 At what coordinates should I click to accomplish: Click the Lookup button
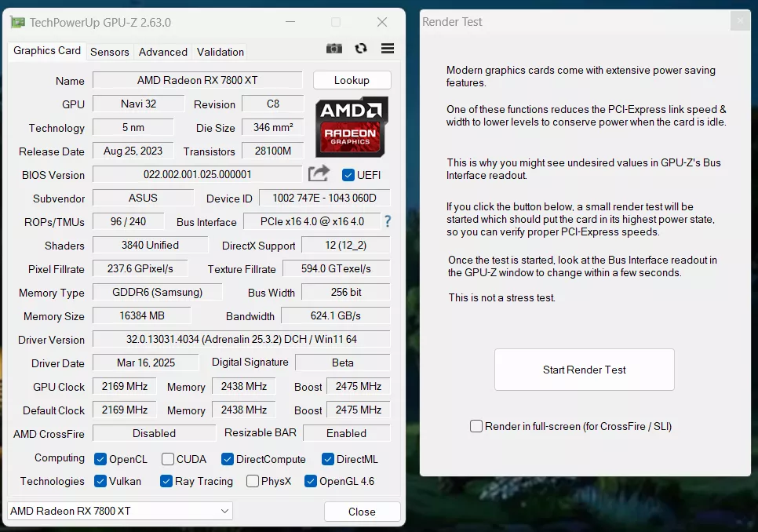(352, 80)
